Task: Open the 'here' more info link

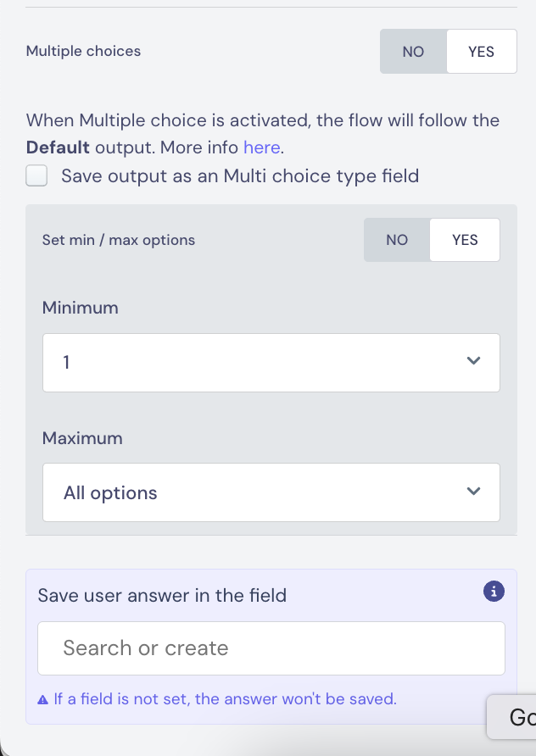Action: [261, 147]
